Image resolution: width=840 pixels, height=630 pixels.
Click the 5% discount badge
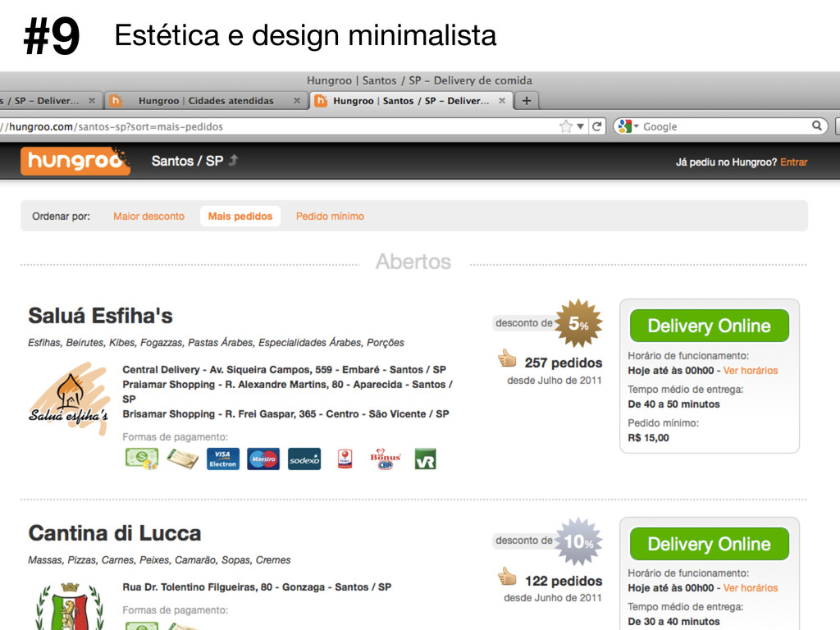point(578,323)
